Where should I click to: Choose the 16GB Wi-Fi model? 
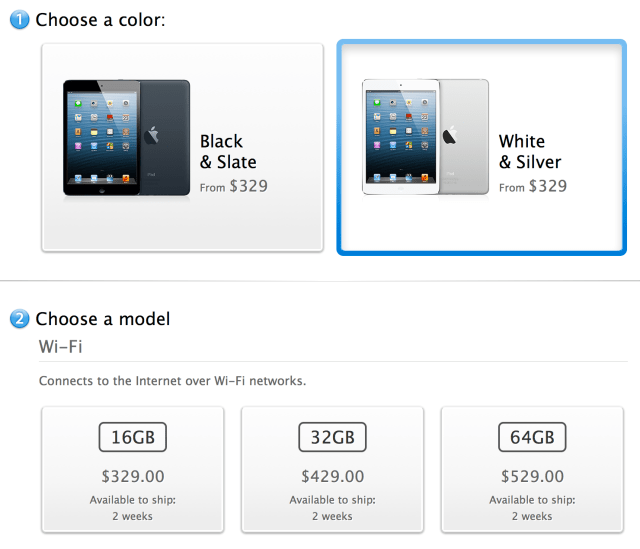pos(132,469)
